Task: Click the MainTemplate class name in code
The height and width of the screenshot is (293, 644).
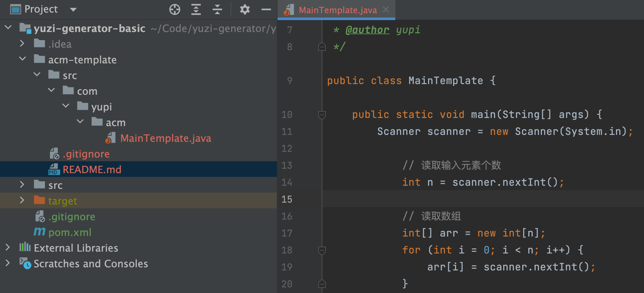Action: tap(446, 81)
